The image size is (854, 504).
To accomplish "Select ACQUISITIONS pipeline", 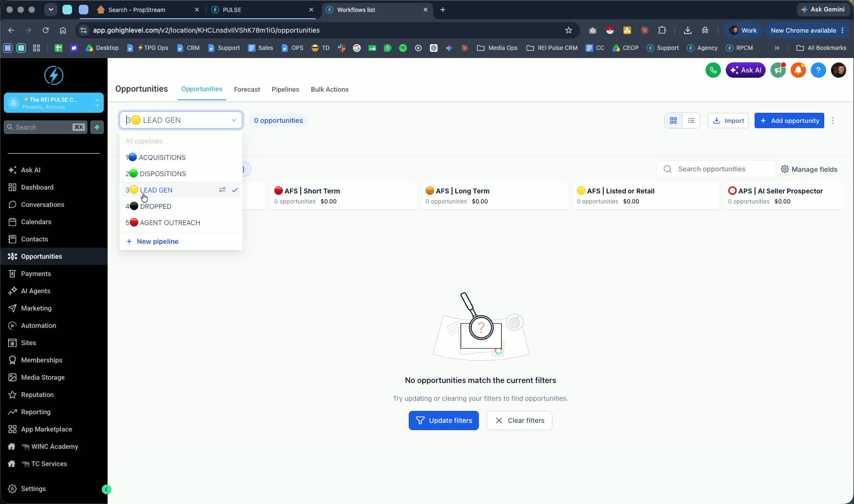I will (x=181, y=157).
